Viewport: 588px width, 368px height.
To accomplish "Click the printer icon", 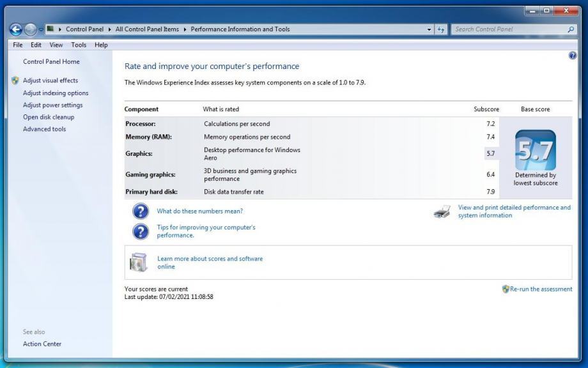I will click(442, 211).
